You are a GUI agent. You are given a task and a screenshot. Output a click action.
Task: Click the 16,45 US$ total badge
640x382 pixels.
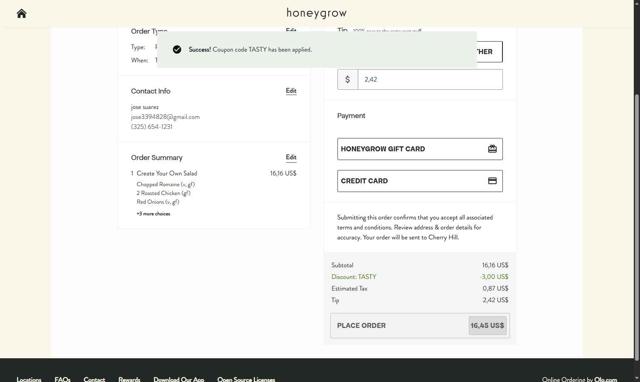[x=487, y=325]
